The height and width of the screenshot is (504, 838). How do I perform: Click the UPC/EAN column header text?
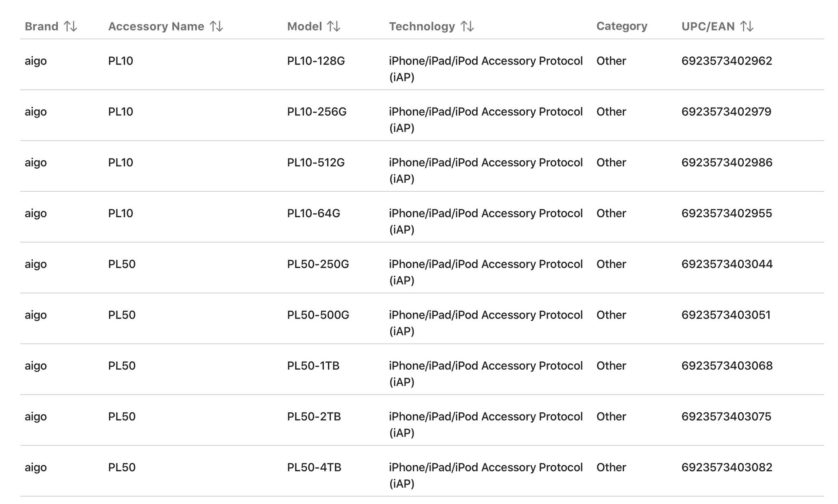(x=708, y=26)
